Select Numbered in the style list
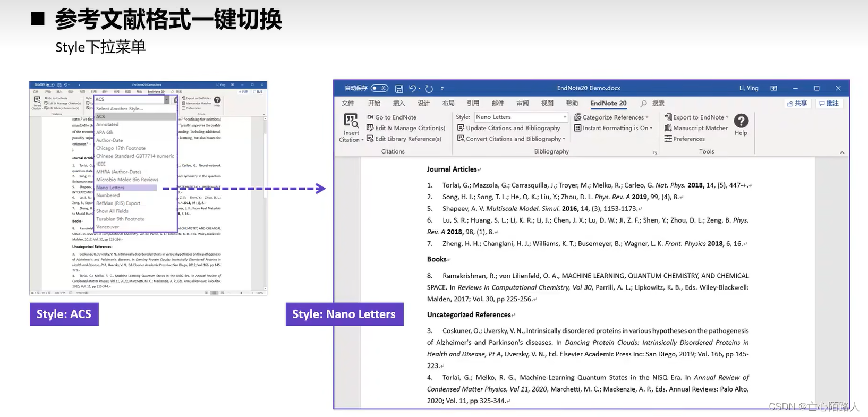 [x=135, y=195]
